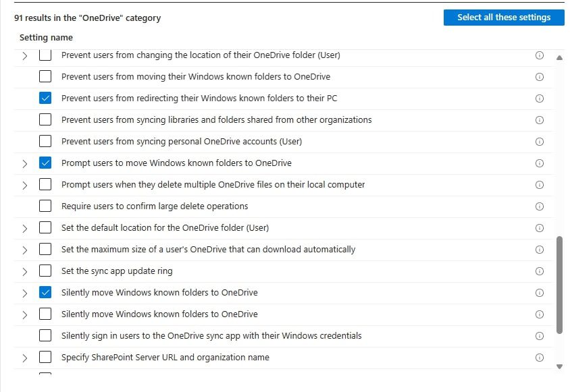This screenshot has height=392, width=570.
Task: Click the scrollbar down arrow
Action: tap(560, 367)
